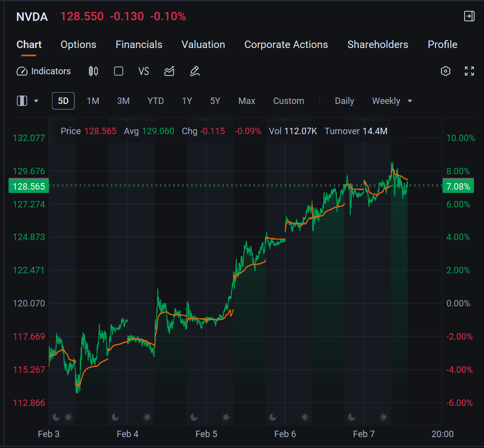Viewport: 484px width, 448px height.
Task: Enter fullscreen chart mode
Action: (469, 71)
